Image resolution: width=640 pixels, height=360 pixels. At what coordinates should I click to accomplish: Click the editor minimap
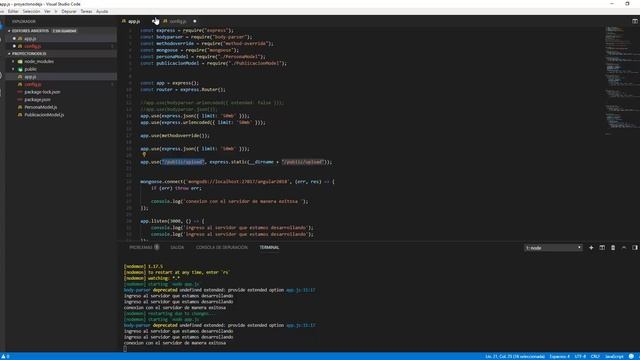(x=621, y=82)
